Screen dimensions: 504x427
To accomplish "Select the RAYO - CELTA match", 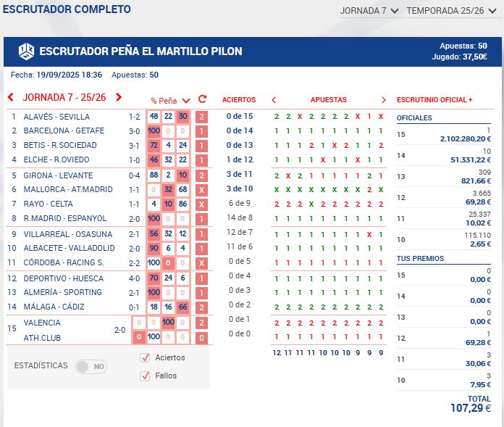I will click(49, 204).
